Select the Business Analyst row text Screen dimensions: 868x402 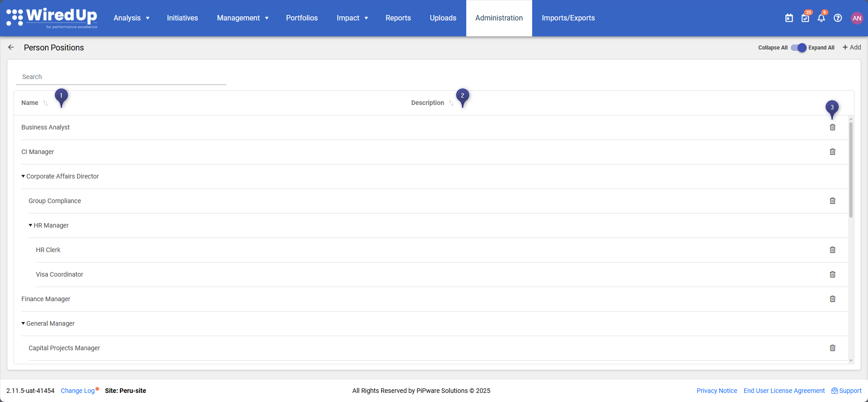[x=45, y=127]
